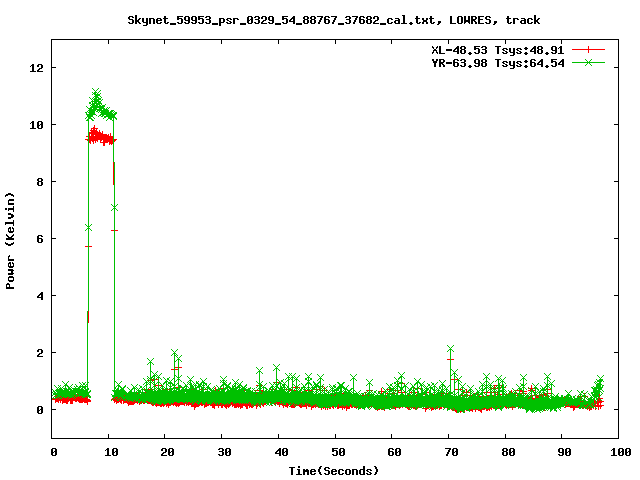This screenshot has height=480, width=640.
Task: Click the x-axis tick label 90
Action: tap(564, 452)
